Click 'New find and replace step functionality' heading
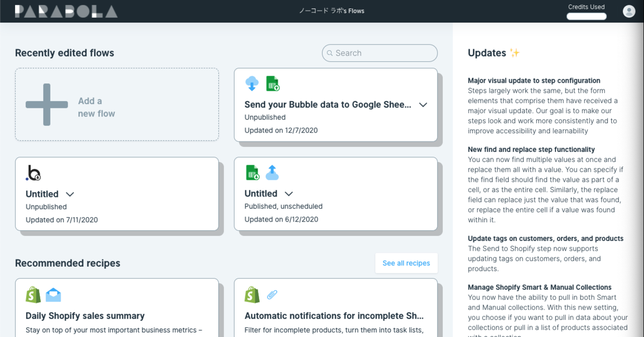The height and width of the screenshot is (337, 644). (531, 150)
